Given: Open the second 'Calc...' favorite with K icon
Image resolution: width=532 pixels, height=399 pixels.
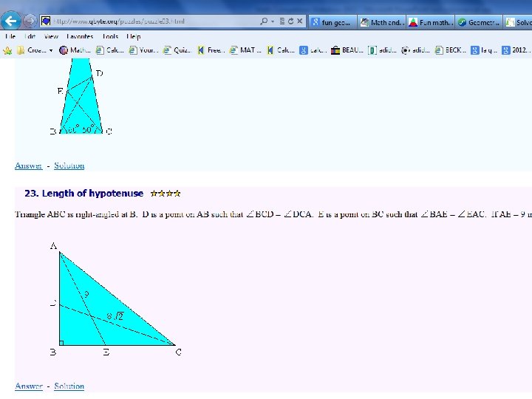Looking at the screenshot, I should pos(280,50).
